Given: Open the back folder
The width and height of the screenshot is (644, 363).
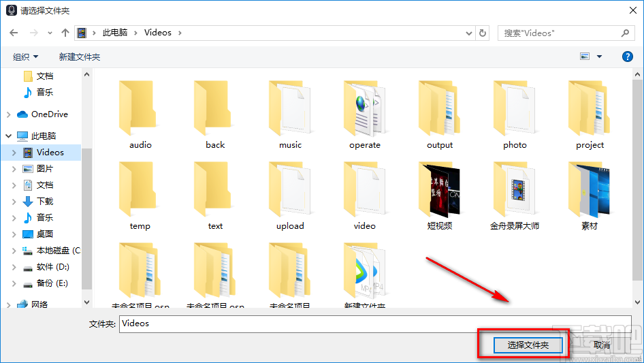Looking at the screenshot, I should (215, 114).
